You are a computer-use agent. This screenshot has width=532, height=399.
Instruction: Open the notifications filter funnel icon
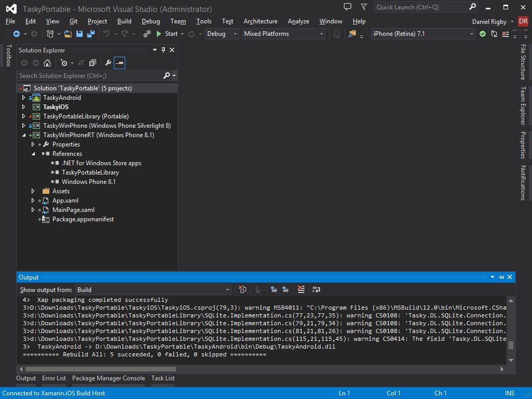click(364, 7)
